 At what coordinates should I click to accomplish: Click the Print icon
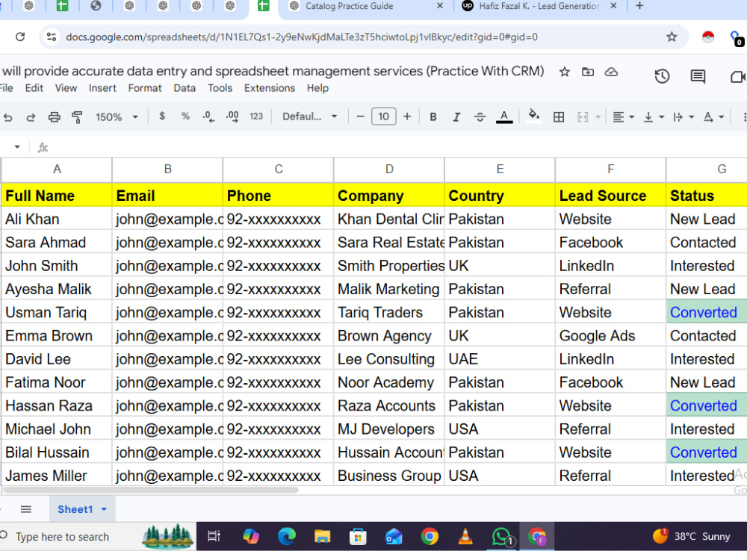pyautogui.click(x=55, y=116)
